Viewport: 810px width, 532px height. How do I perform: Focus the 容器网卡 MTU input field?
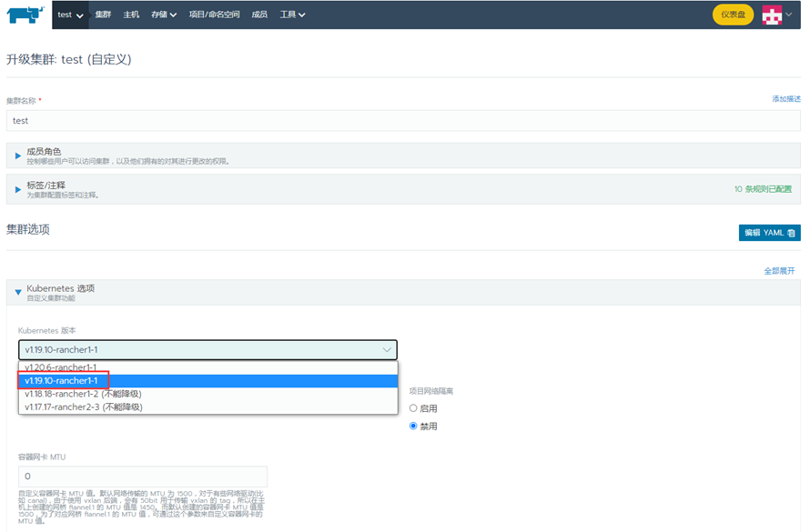[143, 477]
